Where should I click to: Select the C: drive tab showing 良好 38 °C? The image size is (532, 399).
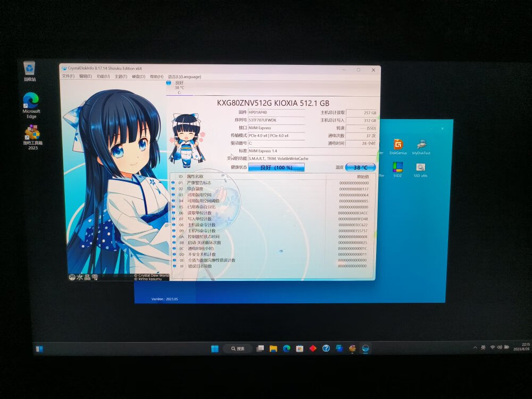coord(179,87)
